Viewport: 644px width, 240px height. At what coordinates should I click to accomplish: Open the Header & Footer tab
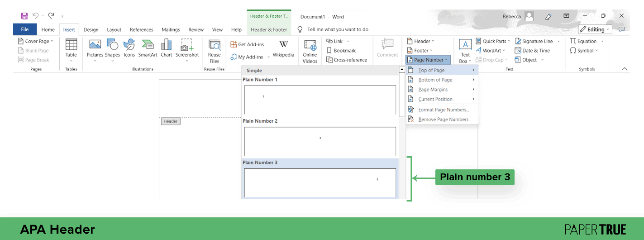coord(269,29)
